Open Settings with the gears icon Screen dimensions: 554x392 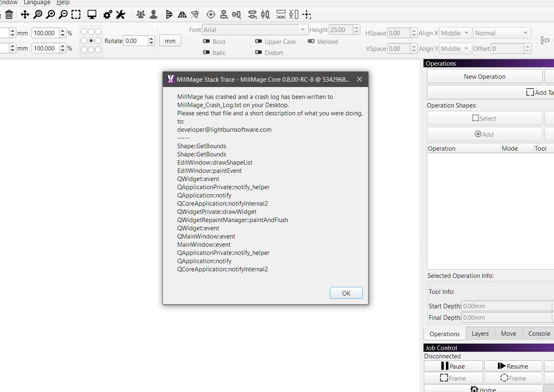[x=108, y=15]
